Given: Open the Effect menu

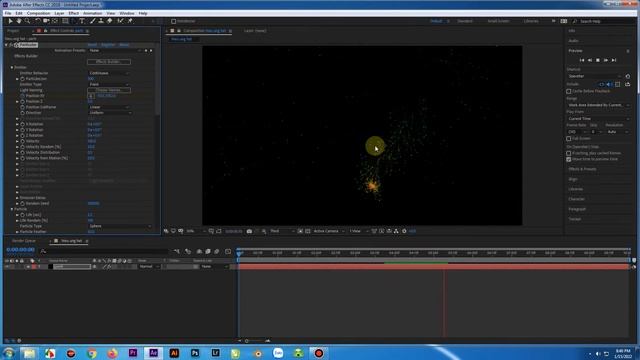Looking at the screenshot, I should (73, 13).
